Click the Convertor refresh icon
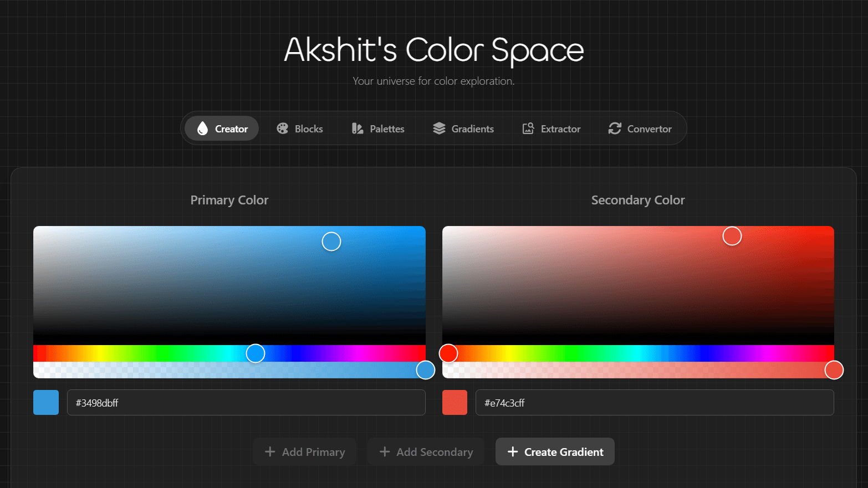 pyautogui.click(x=614, y=128)
